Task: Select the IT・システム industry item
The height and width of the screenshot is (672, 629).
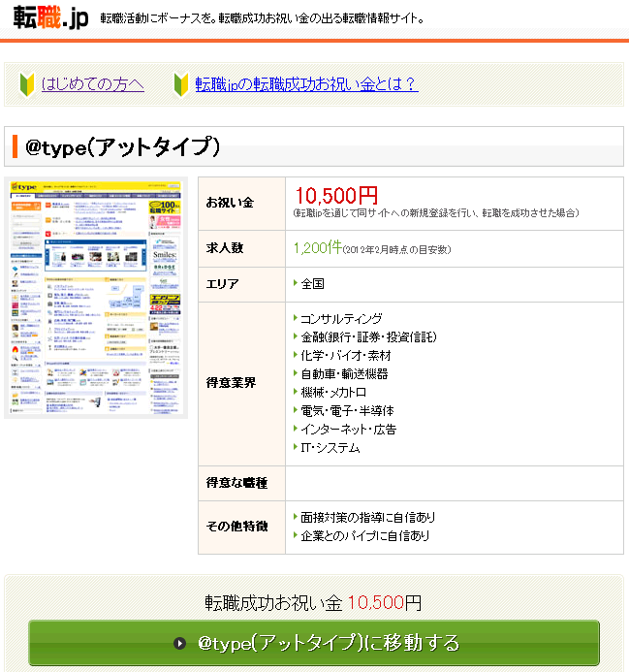Action: (x=330, y=448)
